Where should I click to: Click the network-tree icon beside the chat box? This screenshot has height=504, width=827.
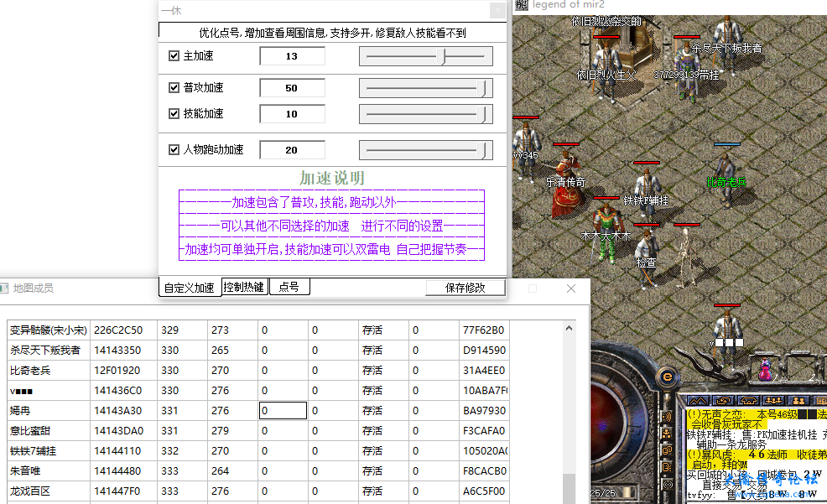coord(667,434)
